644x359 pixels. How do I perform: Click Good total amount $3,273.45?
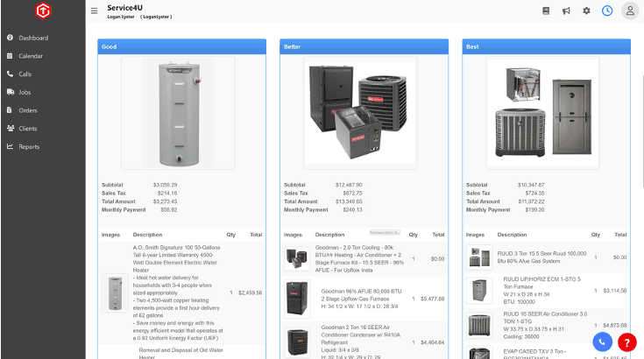pyautogui.click(x=165, y=201)
